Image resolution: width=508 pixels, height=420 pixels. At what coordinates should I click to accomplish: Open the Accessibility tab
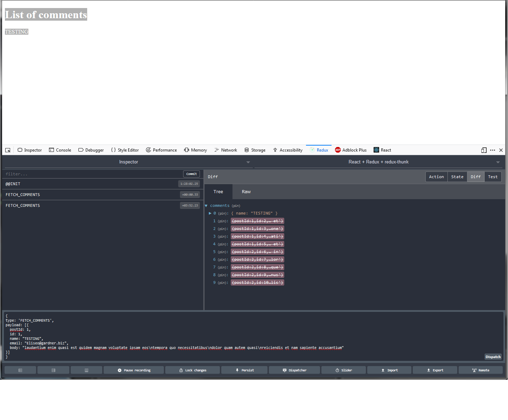[x=288, y=150]
